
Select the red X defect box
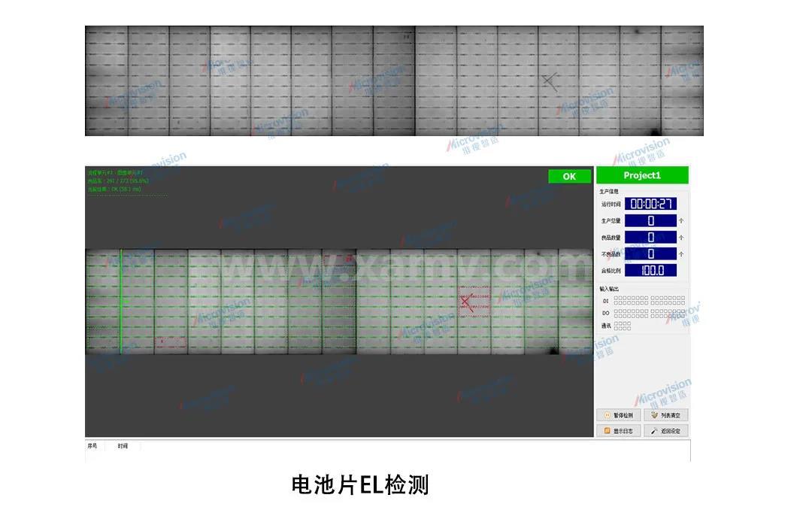click(x=474, y=302)
